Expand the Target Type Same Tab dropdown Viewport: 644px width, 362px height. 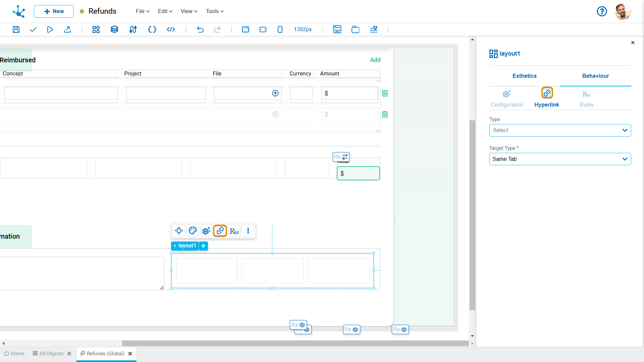(x=560, y=159)
